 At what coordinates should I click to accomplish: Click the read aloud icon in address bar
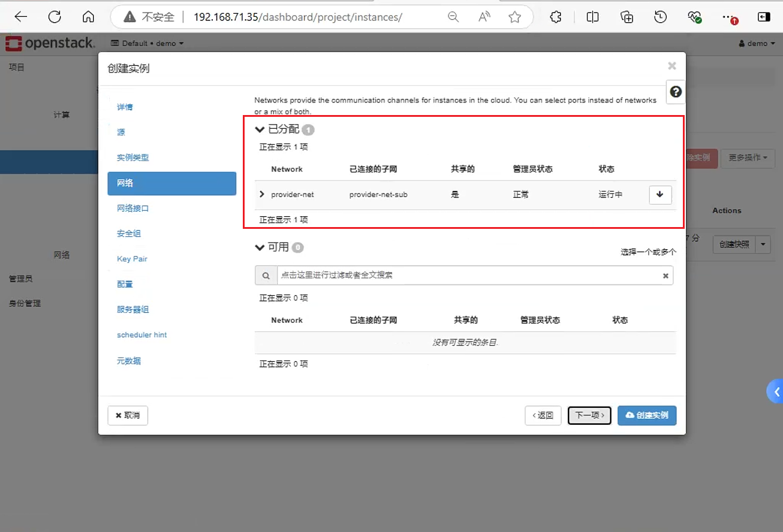click(x=484, y=17)
